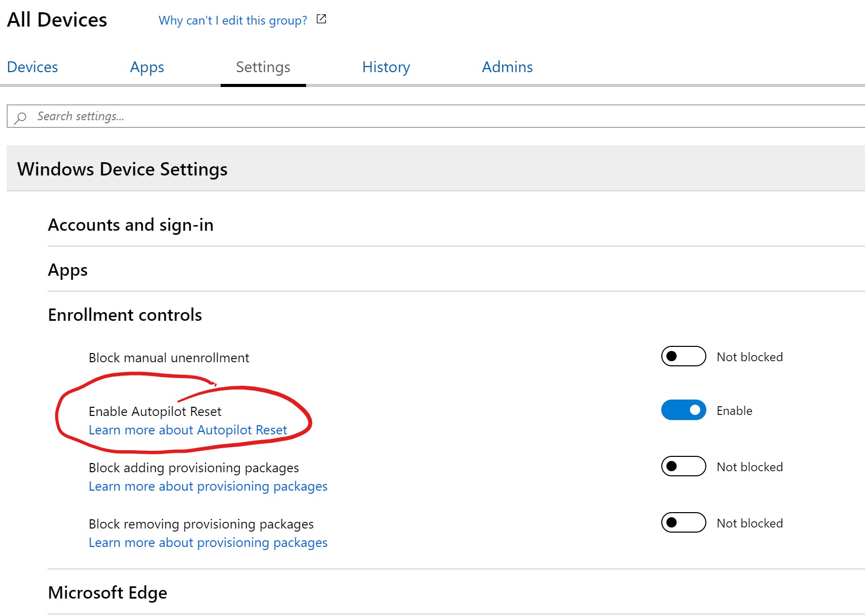The height and width of the screenshot is (616, 865).
Task: Click Learn more under Block adding provisioning packages
Action: [207, 486]
